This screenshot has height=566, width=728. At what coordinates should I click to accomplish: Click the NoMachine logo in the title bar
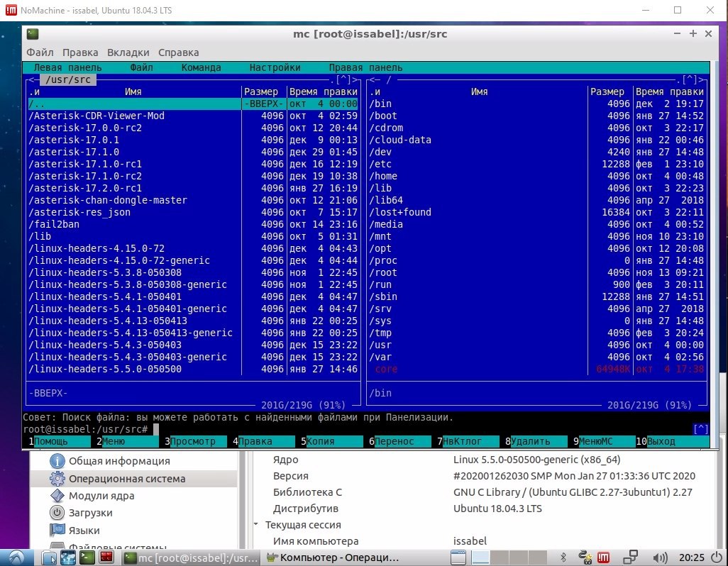(x=11, y=10)
